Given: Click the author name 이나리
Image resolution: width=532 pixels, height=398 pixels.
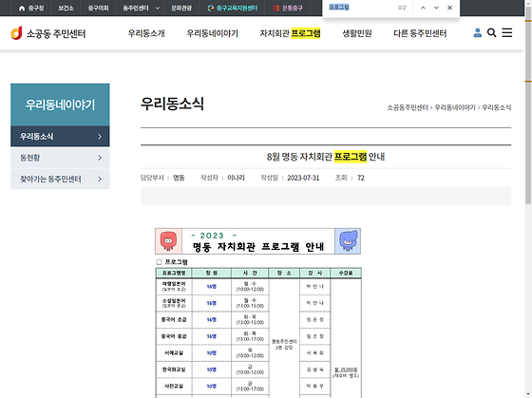Looking at the screenshot, I should 236,178.
